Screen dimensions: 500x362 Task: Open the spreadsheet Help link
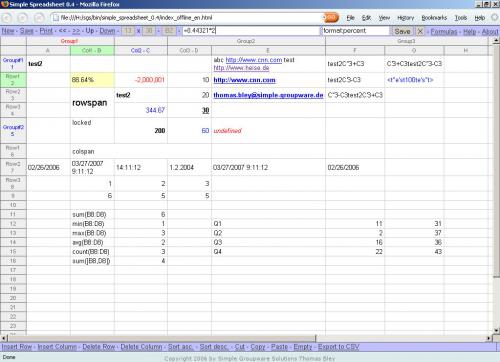(470, 32)
